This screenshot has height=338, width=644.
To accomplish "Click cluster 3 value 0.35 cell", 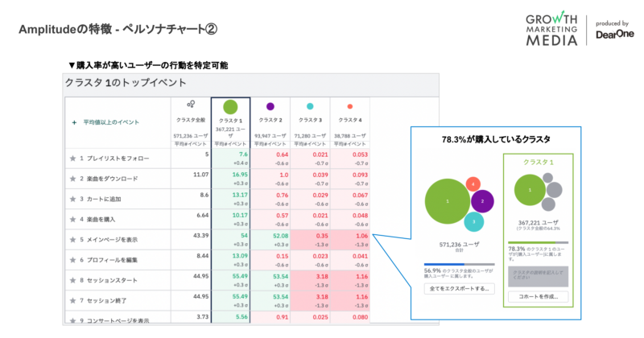I will pyautogui.click(x=310, y=240).
